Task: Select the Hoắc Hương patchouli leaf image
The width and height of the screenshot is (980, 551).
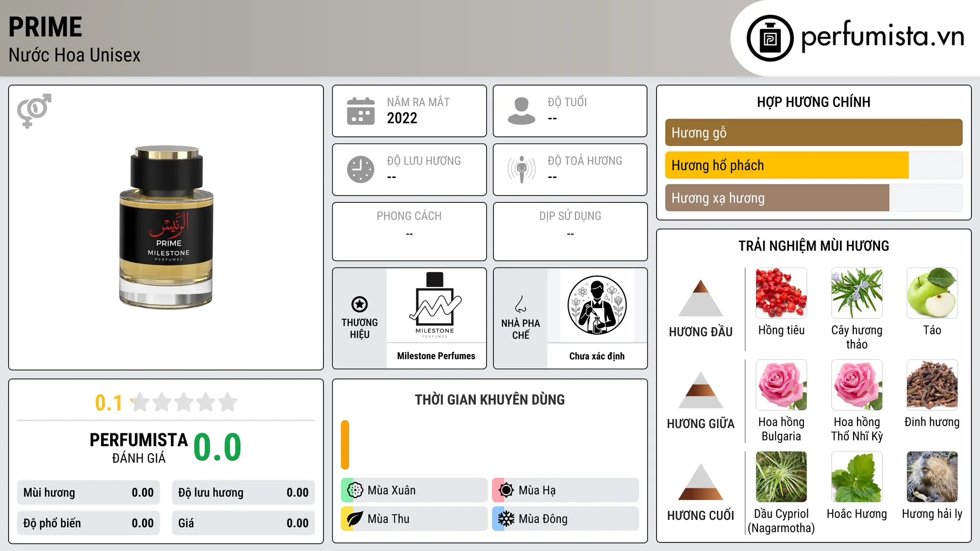Action: 857,476
